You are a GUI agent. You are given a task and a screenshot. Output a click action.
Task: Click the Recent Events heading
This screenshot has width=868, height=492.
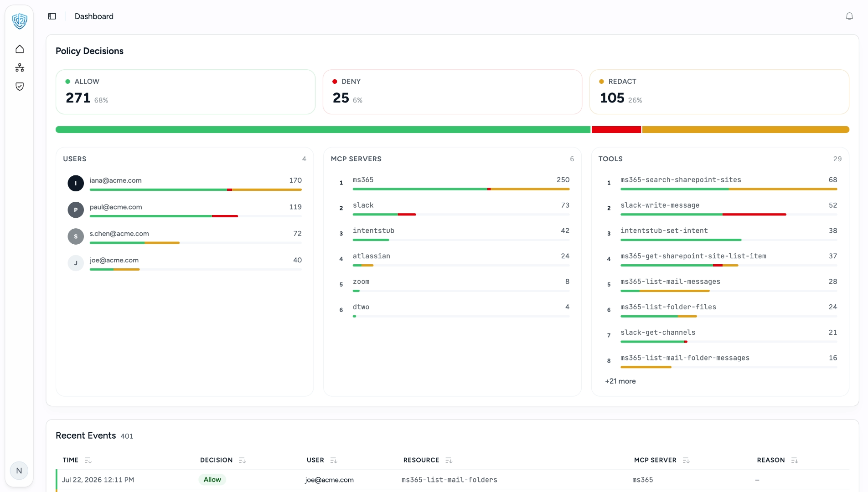pyautogui.click(x=86, y=436)
